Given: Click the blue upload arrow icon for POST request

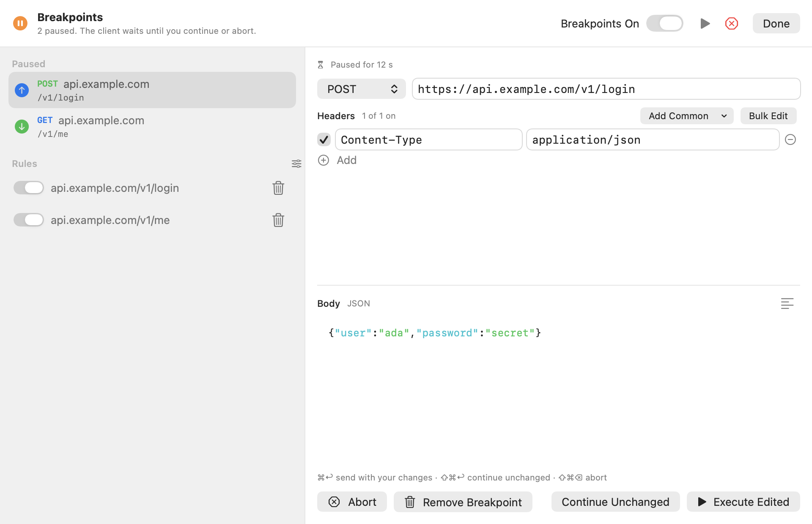Looking at the screenshot, I should [x=22, y=90].
